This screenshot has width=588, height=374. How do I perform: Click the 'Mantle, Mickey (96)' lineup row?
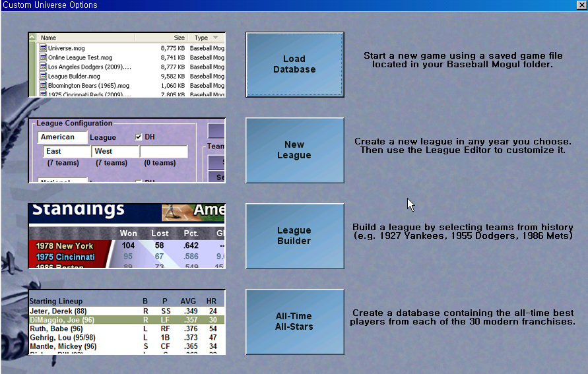(x=127, y=346)
